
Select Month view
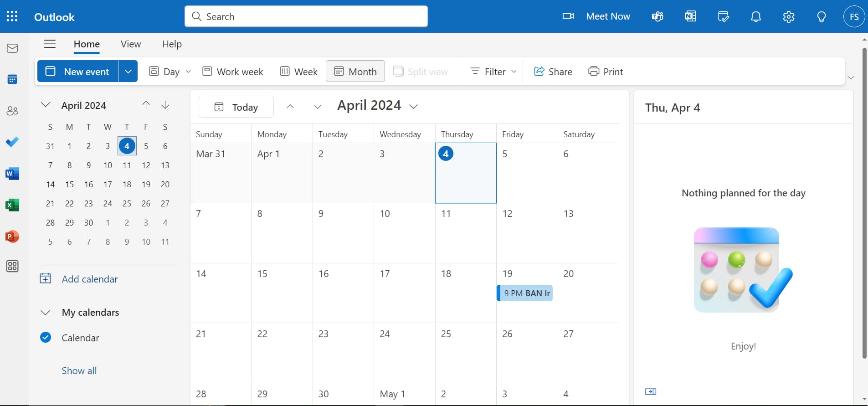coord(355,71)
